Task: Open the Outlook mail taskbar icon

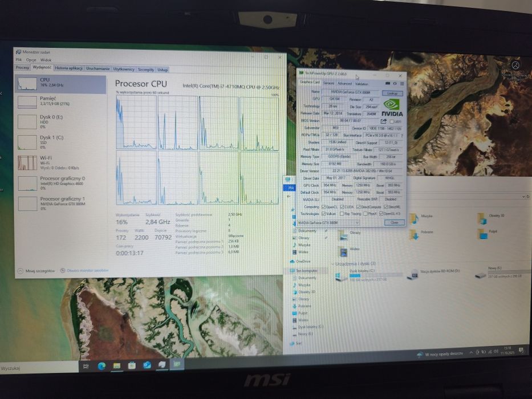Action: (x=147, y=365)
